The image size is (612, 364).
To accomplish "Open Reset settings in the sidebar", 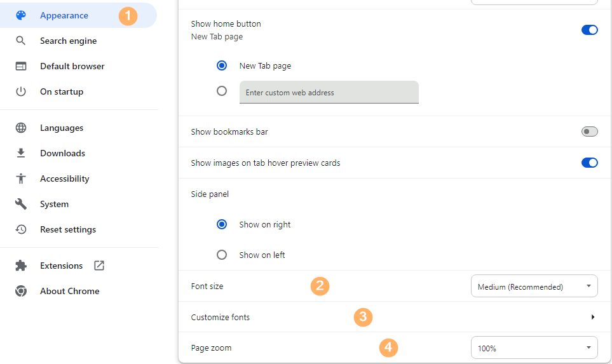I will coord(68,229).
